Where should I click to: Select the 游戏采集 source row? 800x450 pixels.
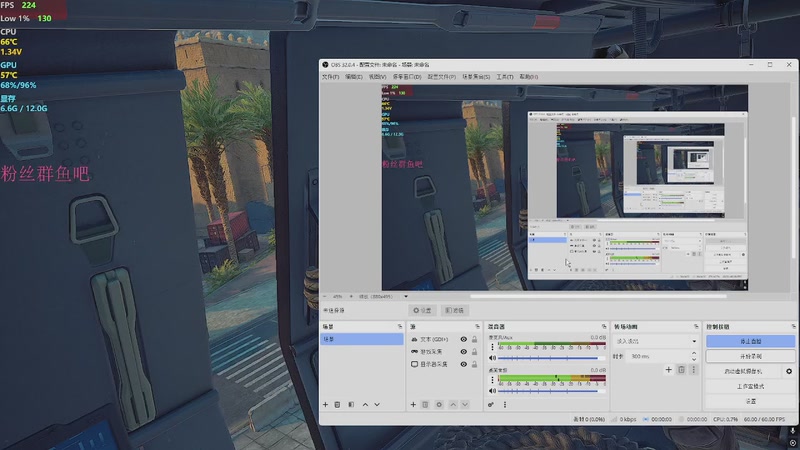pyautogui.click(x=444, y=352)
